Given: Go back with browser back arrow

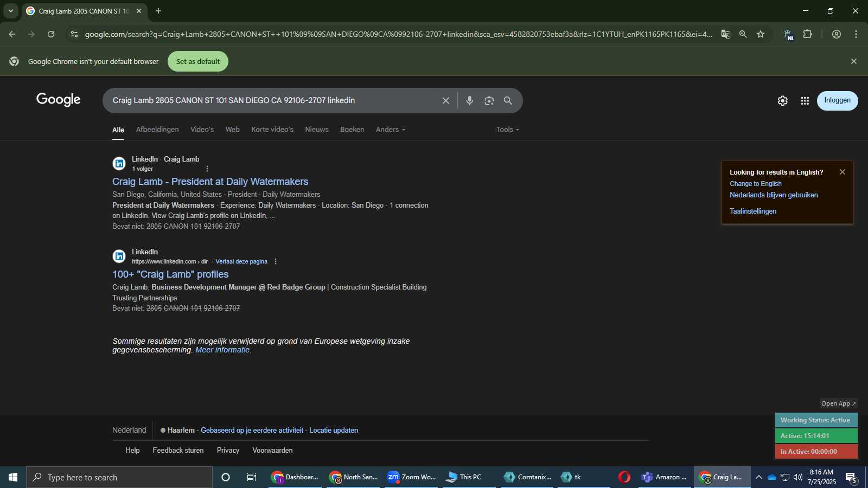Looking at the screenshot, I should point(12,34).
